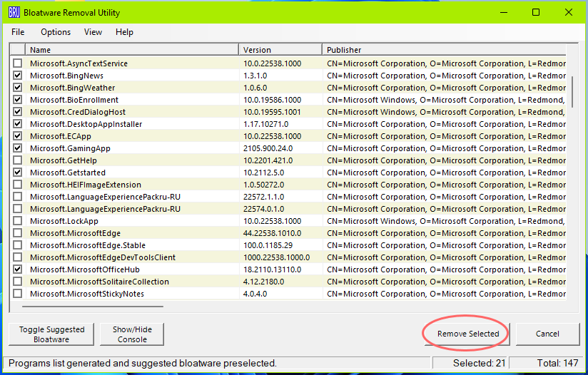
Task: Check the Microsoft.GetHelp checkbox
Action: (x=17, y=160)
